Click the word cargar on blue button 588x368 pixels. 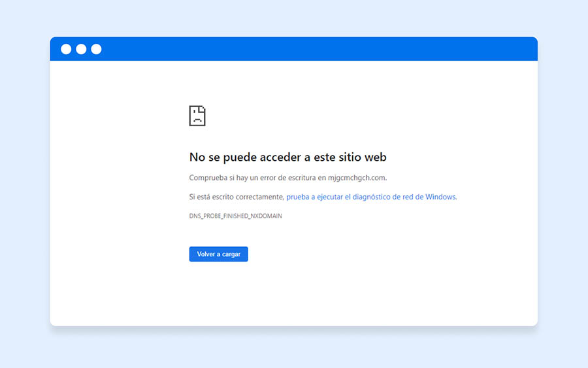[x=231, y=254]
